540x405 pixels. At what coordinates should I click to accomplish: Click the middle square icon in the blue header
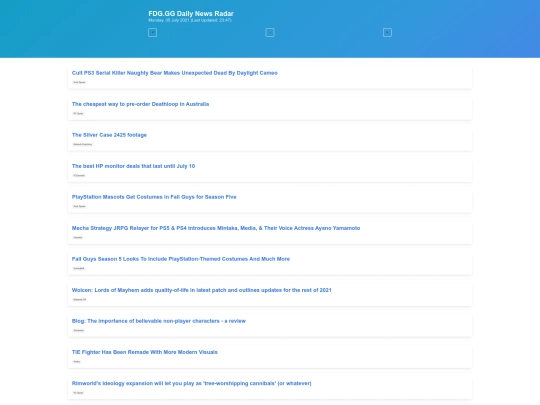tap(270, 33)
